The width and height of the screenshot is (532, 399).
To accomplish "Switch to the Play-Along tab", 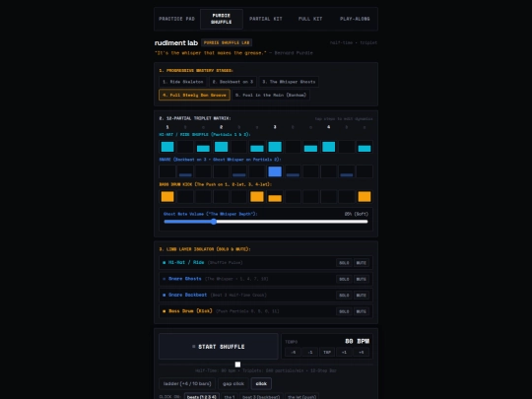I will point(355,19).
